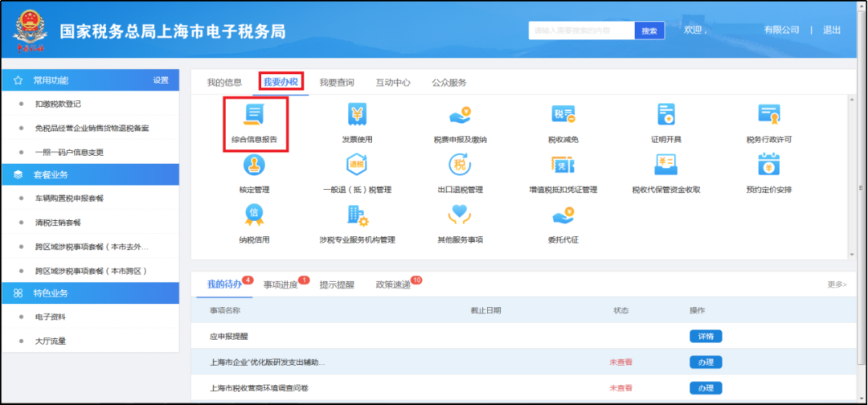Click the national emblem logo
The image size is (868, 405).
coord(31,31)
